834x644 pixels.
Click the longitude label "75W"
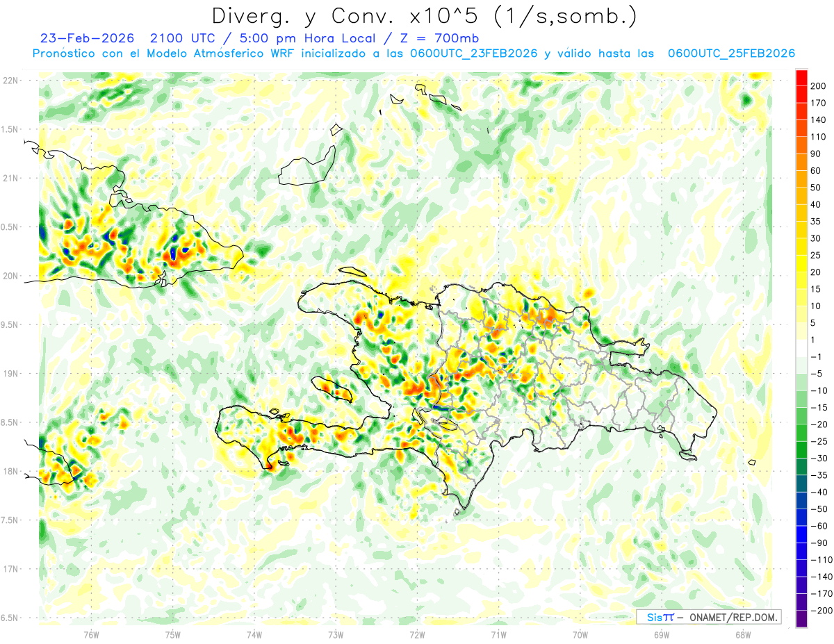[x=172, y=634]
